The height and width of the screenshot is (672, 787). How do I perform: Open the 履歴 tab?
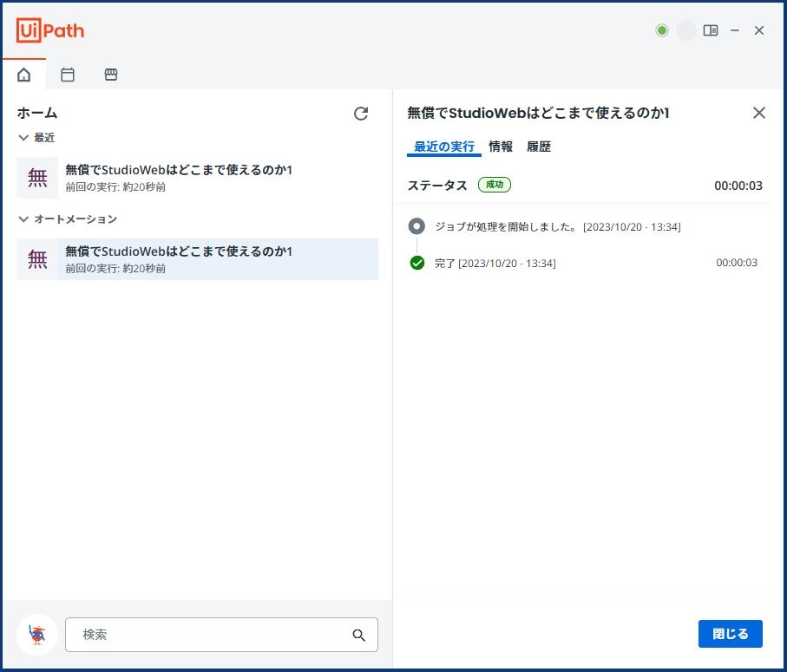tap(540, 147)
